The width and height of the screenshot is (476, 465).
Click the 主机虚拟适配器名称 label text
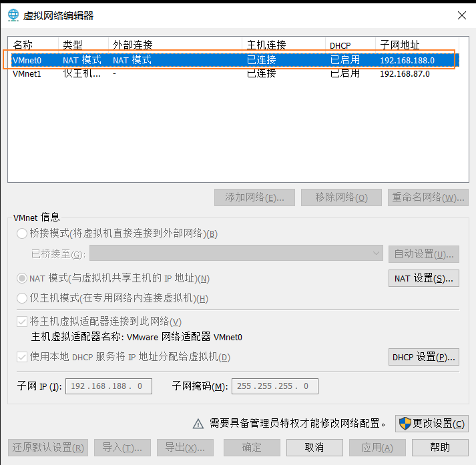point(137,337)
